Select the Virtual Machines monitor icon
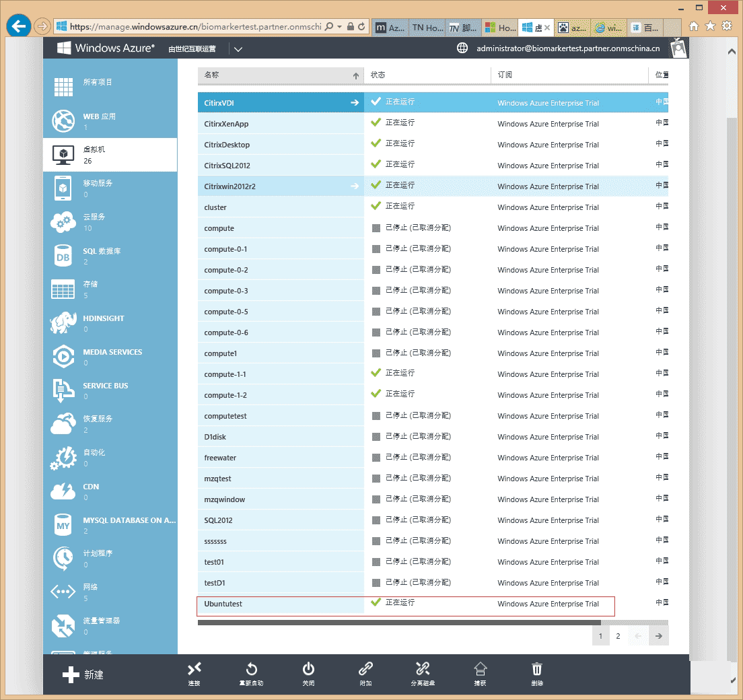The image size is (743, 700). (x=63, y=155)
